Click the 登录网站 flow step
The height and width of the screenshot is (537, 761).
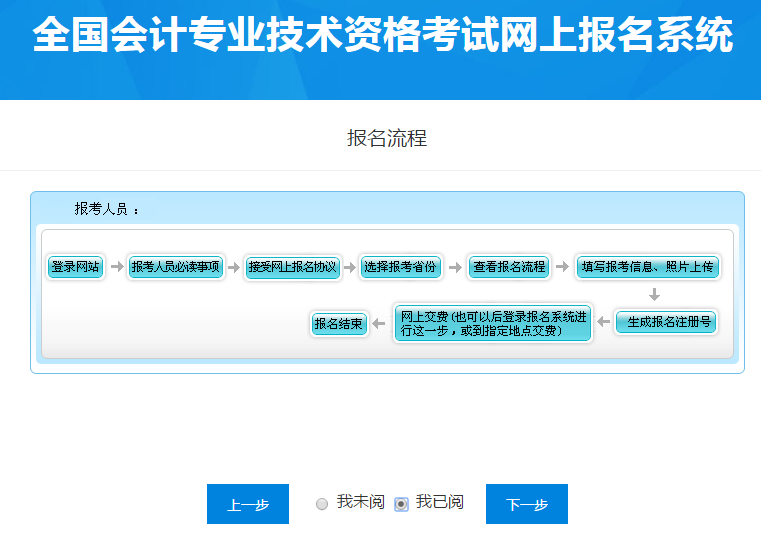(76, 267)
